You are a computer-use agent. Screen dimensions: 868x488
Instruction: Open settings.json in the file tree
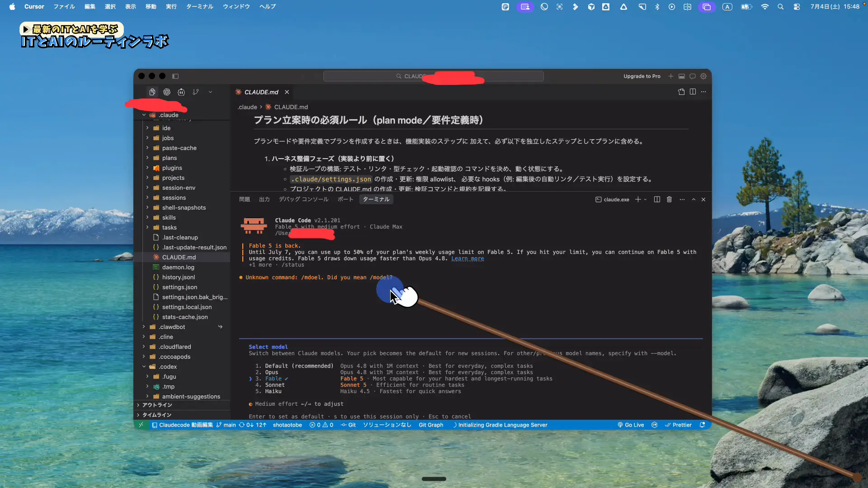click(x=179, y=287)
